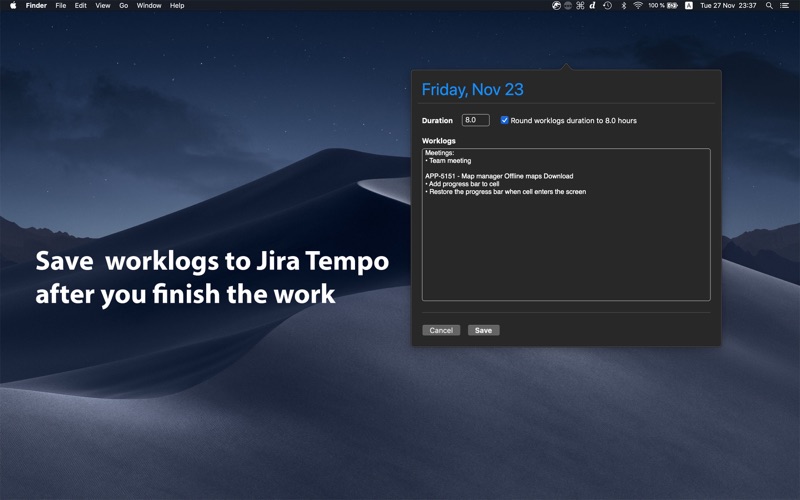Open the Finder menu

click(36, 6)
